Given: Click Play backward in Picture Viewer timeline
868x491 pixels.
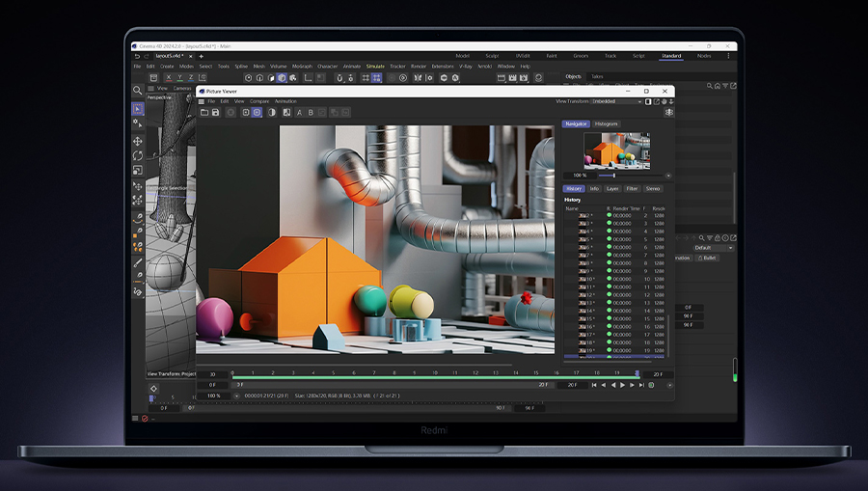Looking at the screenshot, I should (613, 385).
